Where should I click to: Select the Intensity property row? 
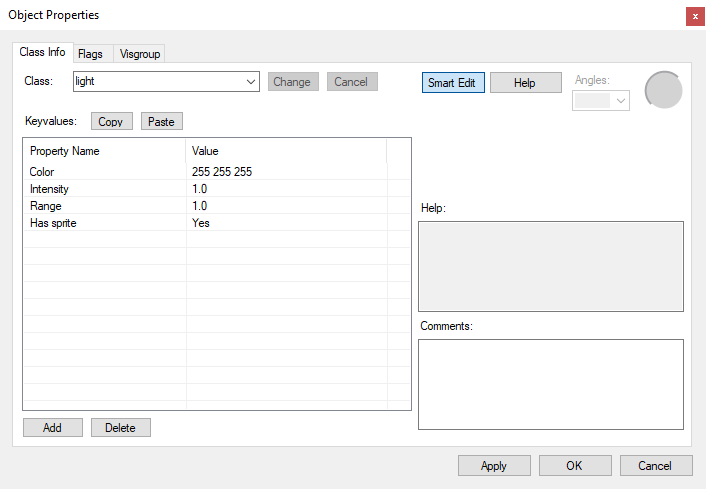coord(105,189)
